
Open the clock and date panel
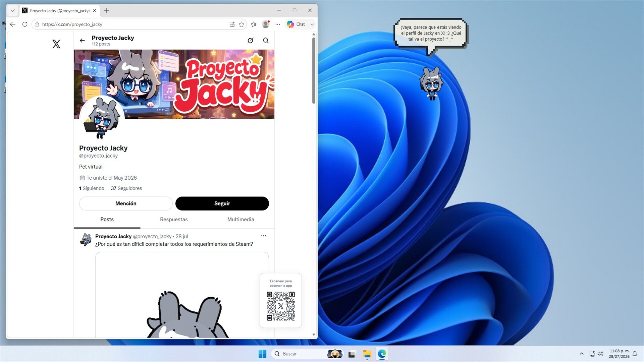tap(619, 354)
